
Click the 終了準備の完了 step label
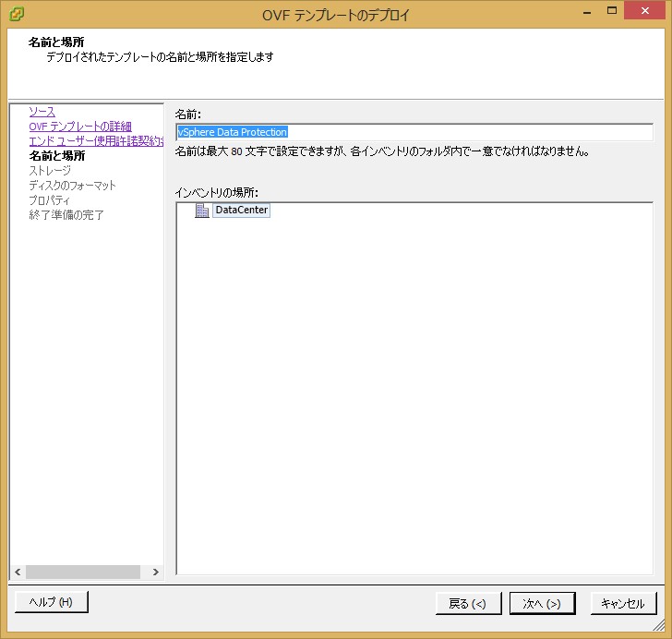tap(66, 215)
